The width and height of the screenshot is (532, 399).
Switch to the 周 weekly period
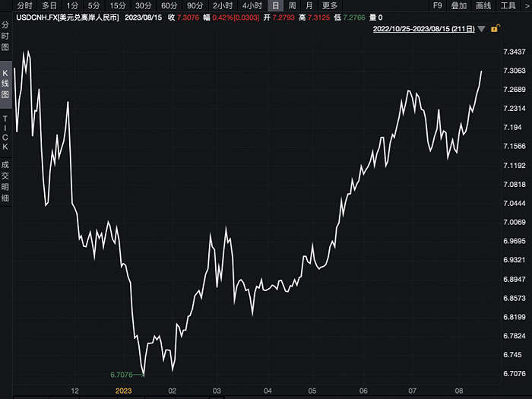click(x=292, y=5)
